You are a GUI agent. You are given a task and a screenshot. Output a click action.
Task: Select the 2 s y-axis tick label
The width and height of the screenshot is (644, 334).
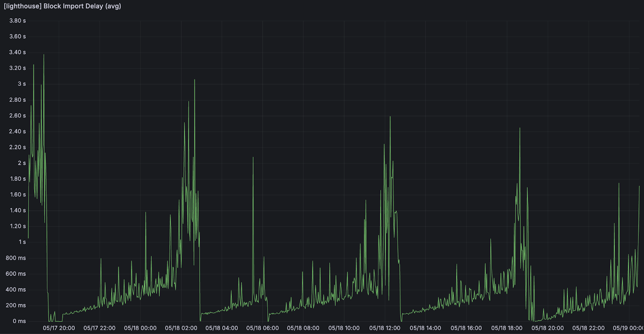click(x=21, y=163)
